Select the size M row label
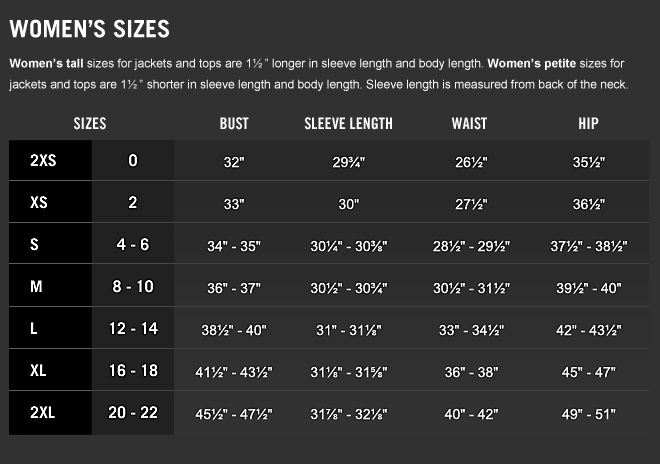The image size is (660, 464). pos(37,288)
